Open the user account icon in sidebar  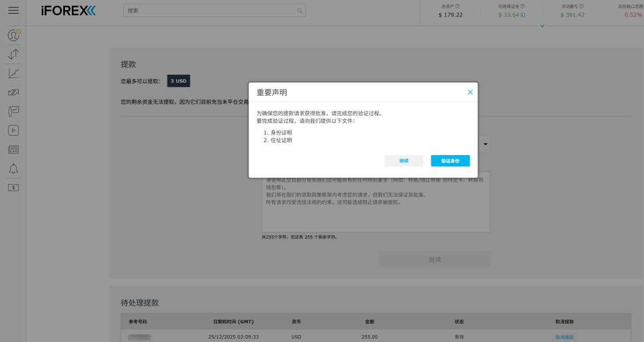tap(14, 35)
